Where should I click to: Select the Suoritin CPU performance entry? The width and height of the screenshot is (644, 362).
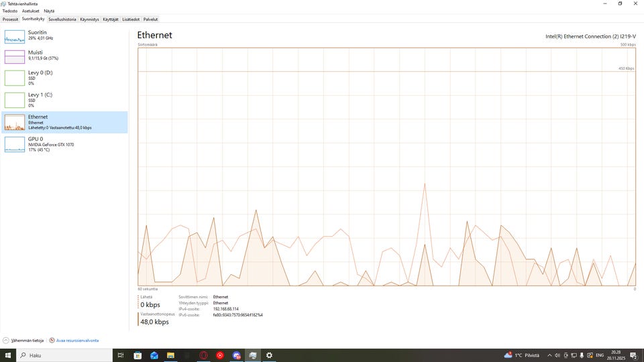pos(64,36)
